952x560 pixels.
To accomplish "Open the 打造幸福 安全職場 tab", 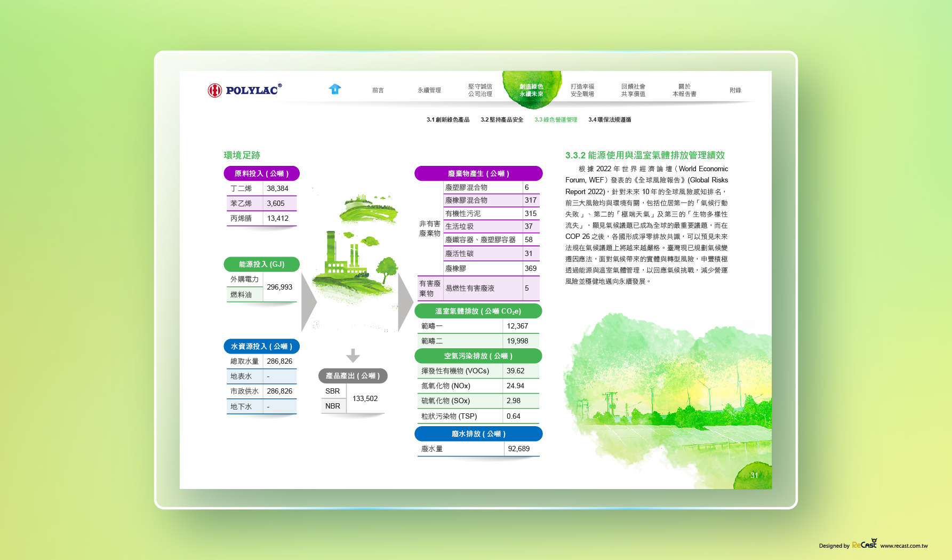I will (582, 90).
